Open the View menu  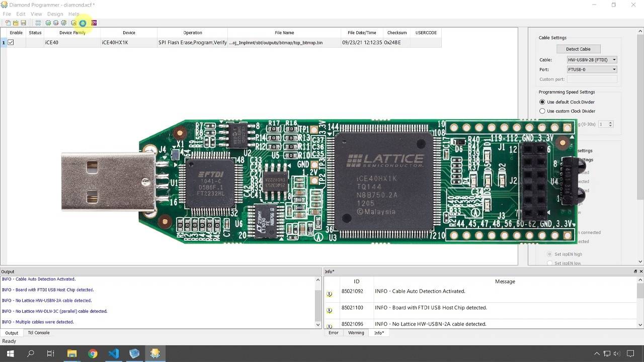click(x=36, y=14)
